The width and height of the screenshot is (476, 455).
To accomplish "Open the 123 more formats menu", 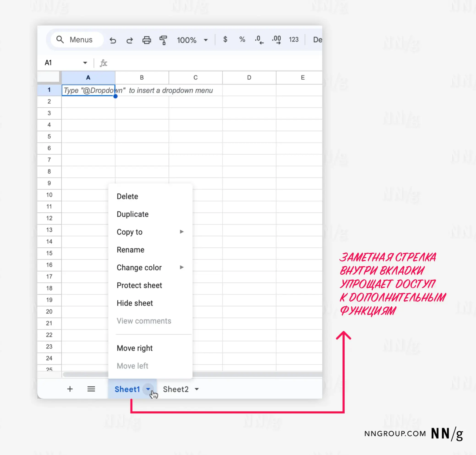I will click(293, 40).
